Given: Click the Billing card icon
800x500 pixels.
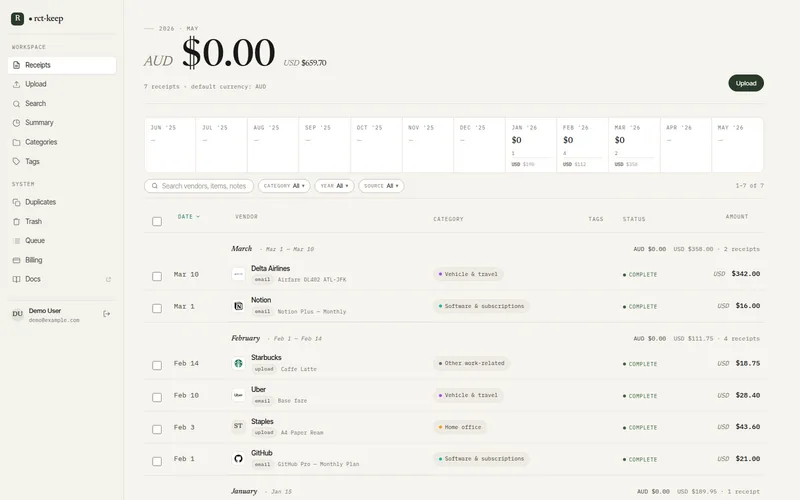Looking at the screenshot, I should (16, 260).
